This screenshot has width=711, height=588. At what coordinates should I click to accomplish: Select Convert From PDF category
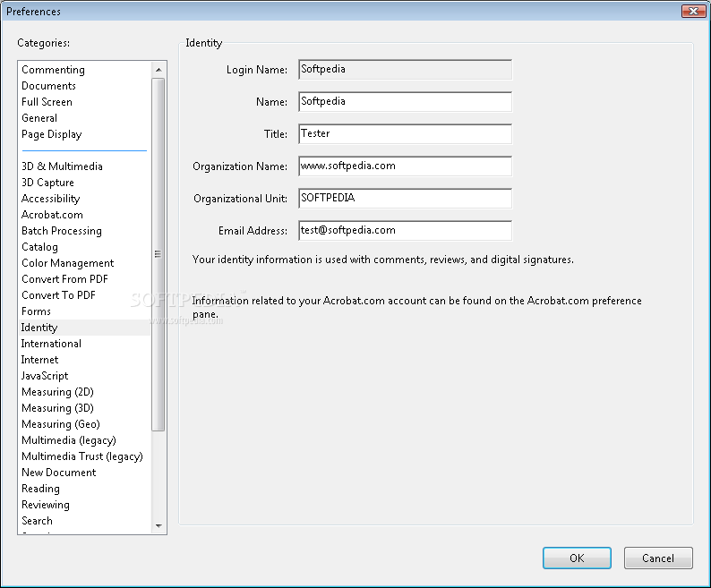click(x=64, y=279)
